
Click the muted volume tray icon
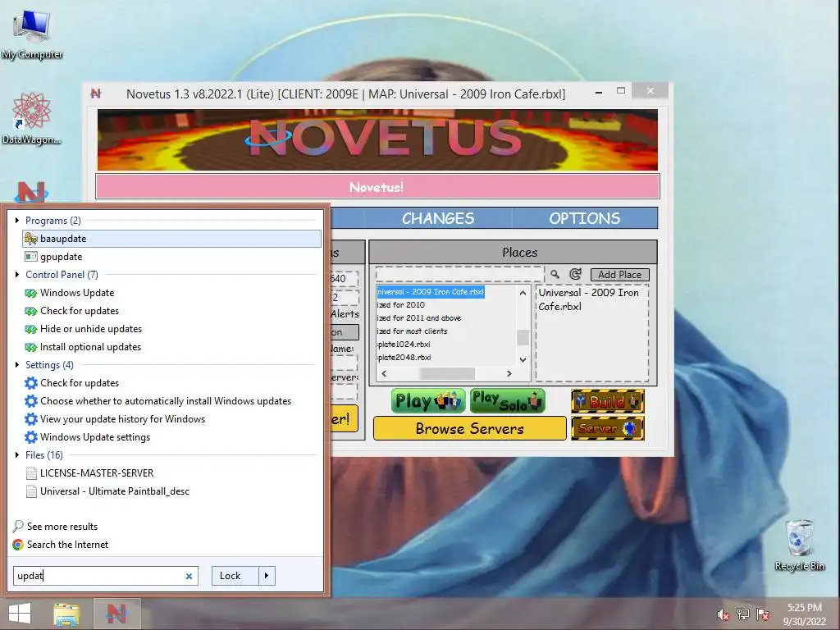tap(724, 614)
